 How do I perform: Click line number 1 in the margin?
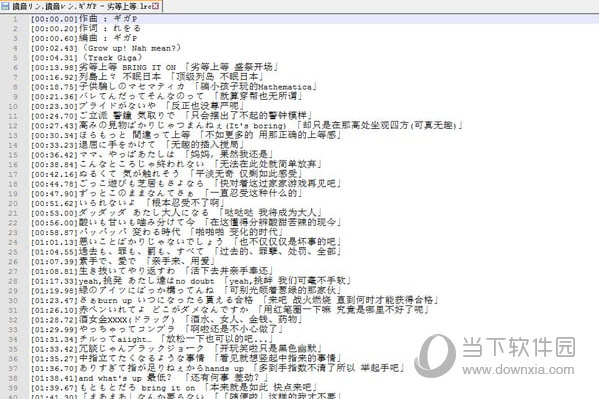[15, 19]
